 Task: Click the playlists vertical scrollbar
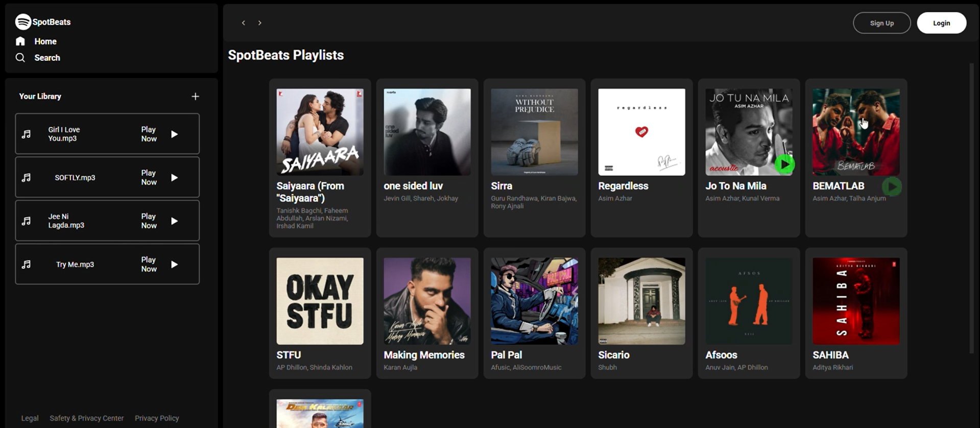point(971,204)
